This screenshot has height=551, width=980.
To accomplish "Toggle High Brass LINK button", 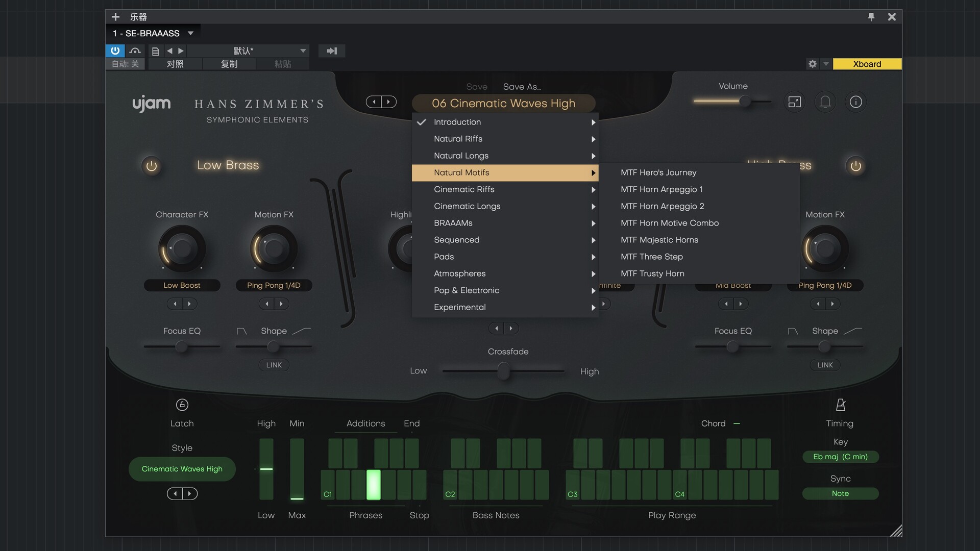I will (825, 365).
